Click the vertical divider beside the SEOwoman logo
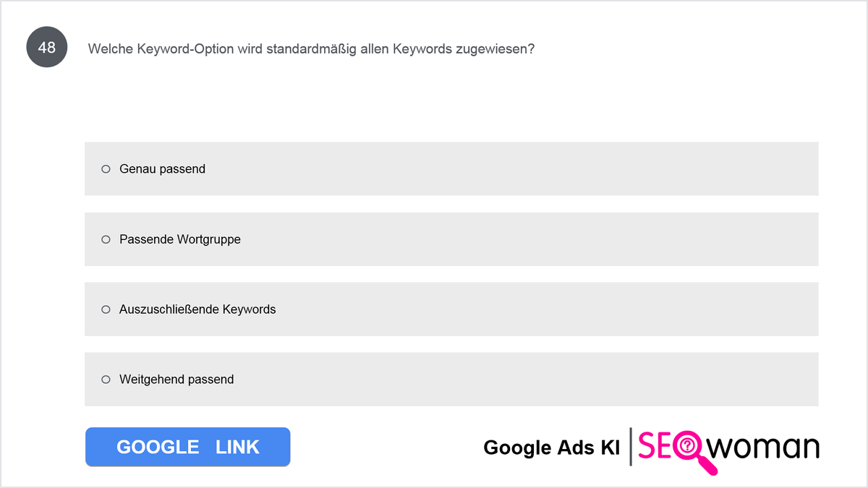 tap(631, 447)
